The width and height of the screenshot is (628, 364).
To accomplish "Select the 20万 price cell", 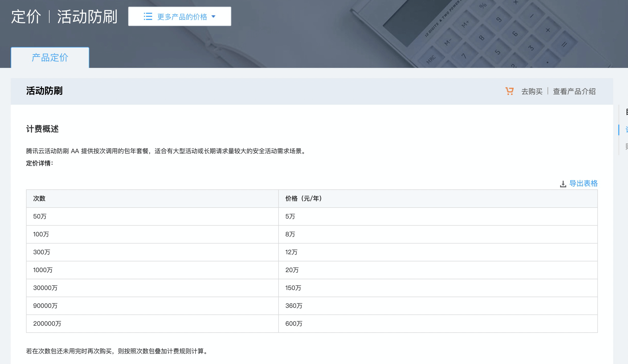I will point(438,270).
